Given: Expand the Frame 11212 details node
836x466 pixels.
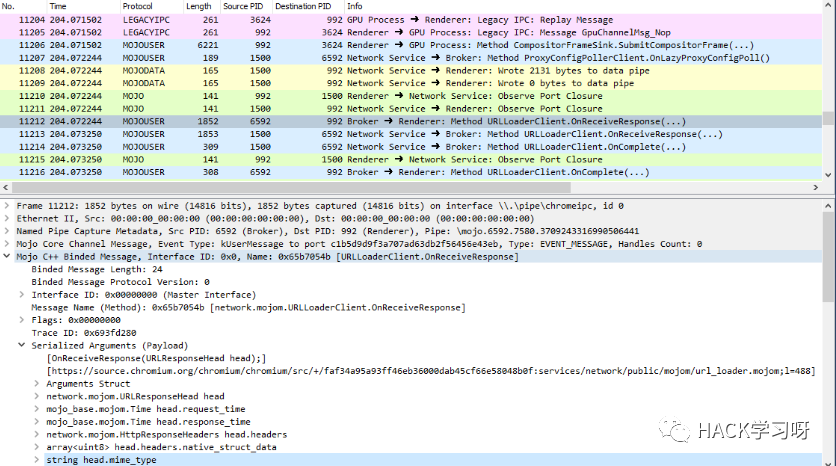Looking at the screenshot, I should coord(6,205).
